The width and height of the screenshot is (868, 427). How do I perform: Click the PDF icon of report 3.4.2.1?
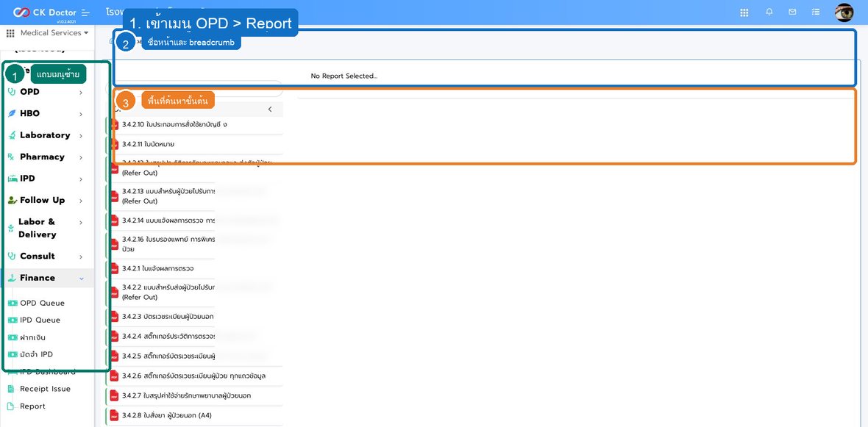pos(115,268)
